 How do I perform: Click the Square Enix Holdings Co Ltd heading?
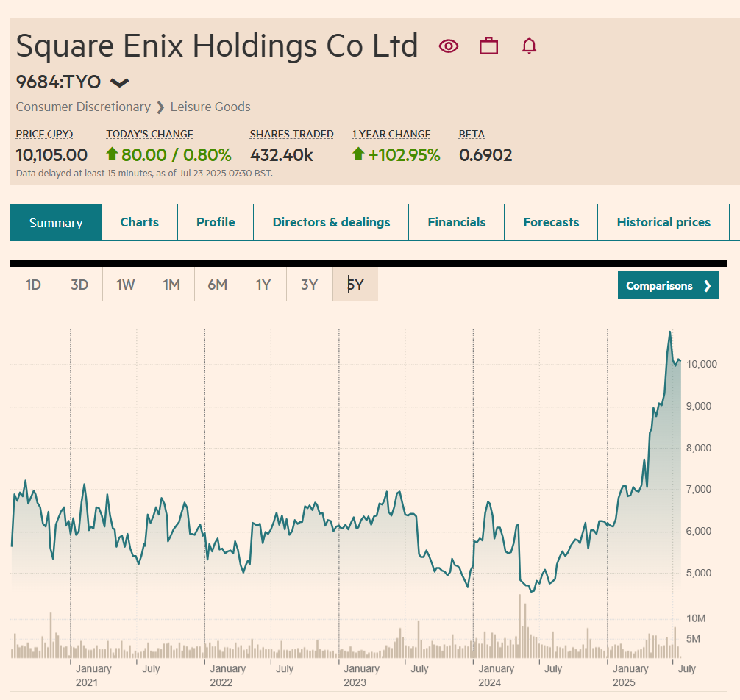(217, 46)
